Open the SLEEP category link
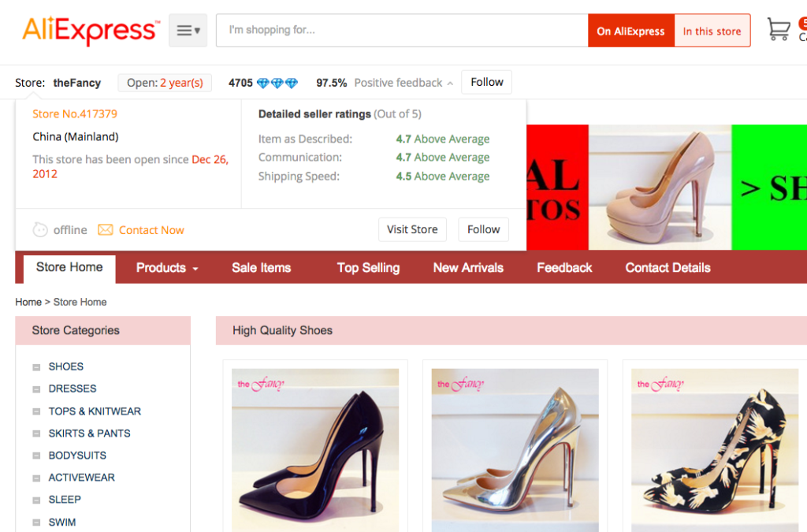The height and width of the screenshot is (532, 807). point(65,500)
